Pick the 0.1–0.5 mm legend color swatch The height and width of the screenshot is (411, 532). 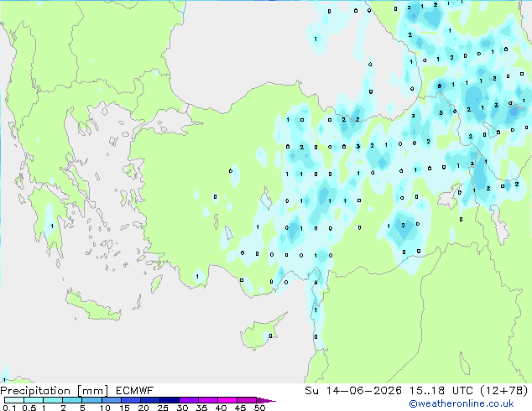pyautogui.click(x=14, y=400)
